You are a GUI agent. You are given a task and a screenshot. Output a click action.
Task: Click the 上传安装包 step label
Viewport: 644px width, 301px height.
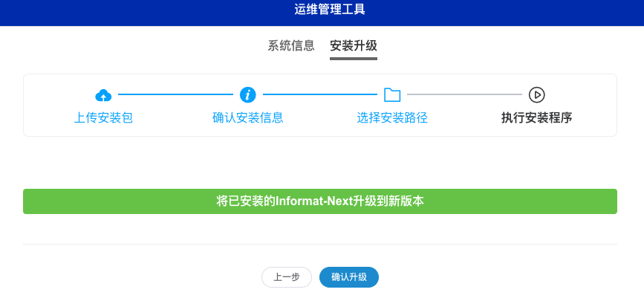coord(103,117)
